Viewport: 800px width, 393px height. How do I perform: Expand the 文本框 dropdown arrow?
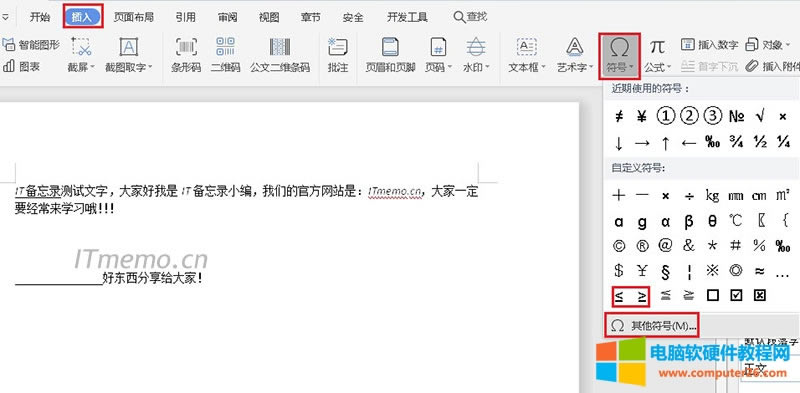pos(543,67)
